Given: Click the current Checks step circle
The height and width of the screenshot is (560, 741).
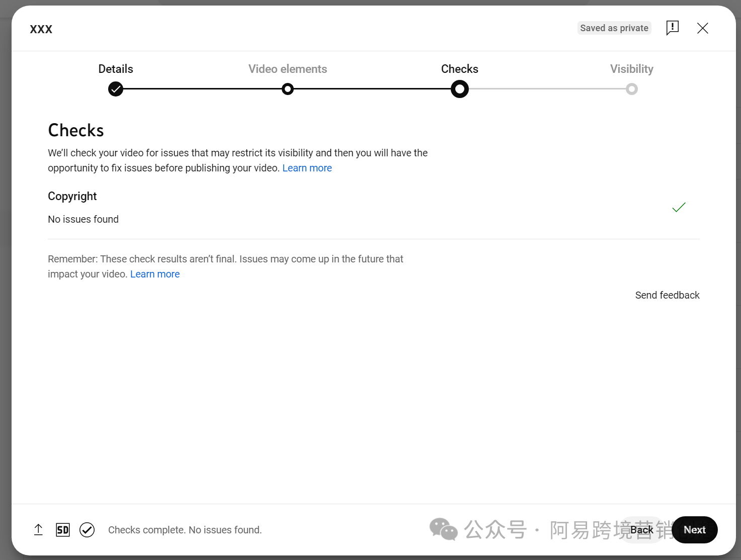Looking at the screenshot, I should click(x=459, y=89).
